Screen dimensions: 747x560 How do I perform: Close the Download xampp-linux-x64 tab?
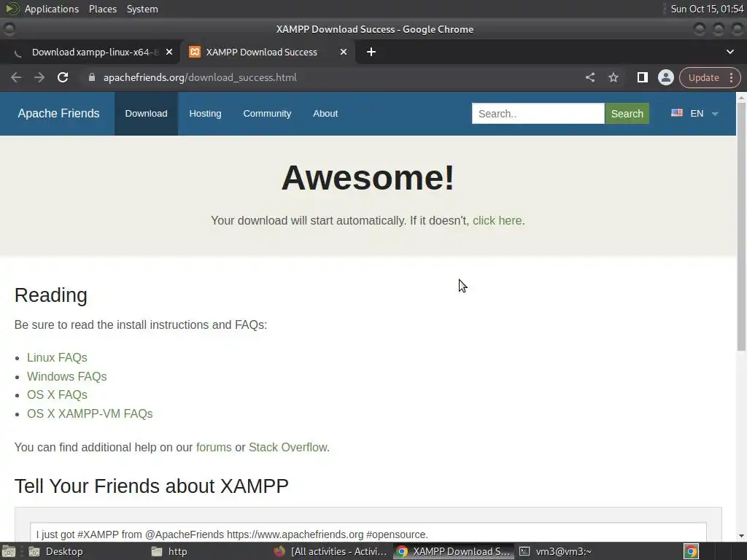[x=169, y=52]
